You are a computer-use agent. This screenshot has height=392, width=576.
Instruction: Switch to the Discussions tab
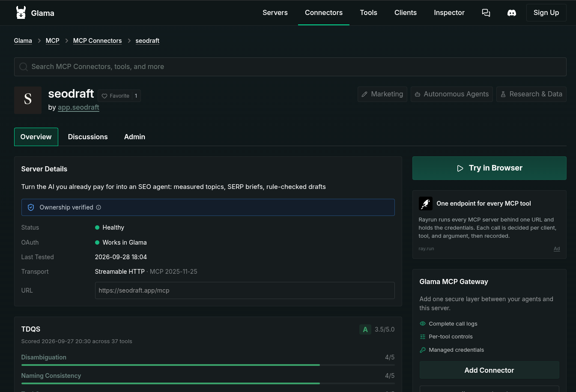click(88, 137)
